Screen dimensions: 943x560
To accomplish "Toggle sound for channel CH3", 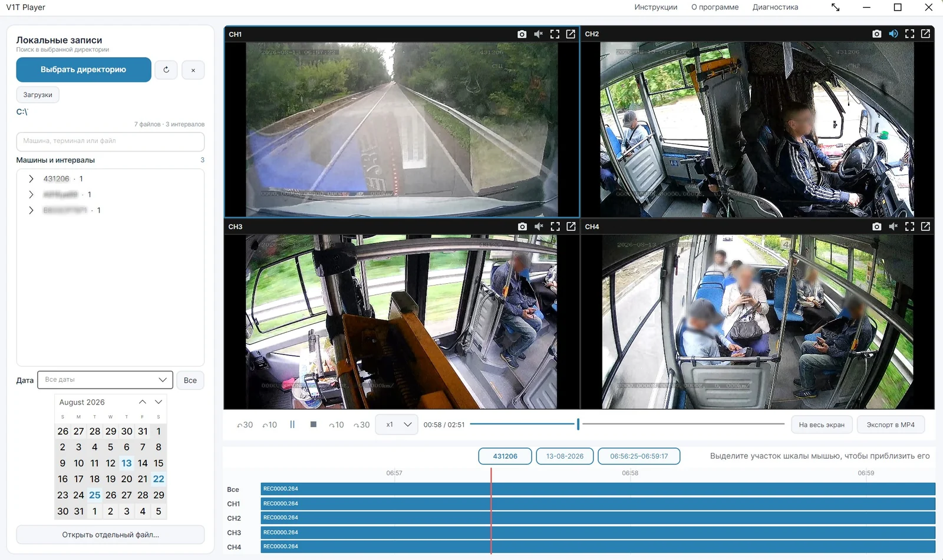I will [x=538, y=227].
